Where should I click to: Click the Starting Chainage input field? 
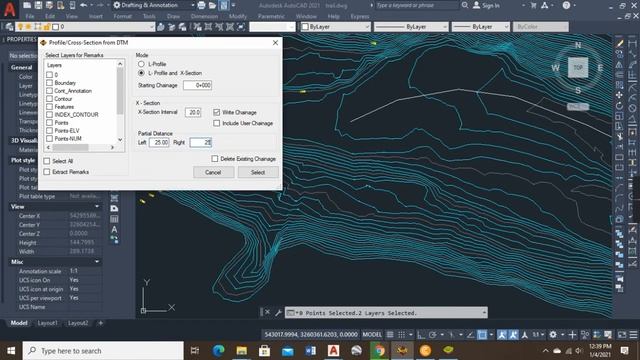click(x=198, y=85)
